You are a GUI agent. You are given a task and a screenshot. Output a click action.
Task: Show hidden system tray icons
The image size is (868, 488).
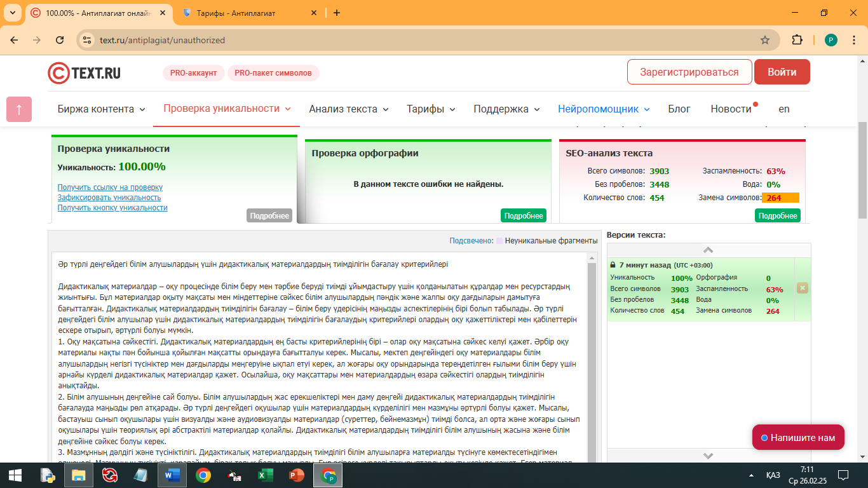752,475
